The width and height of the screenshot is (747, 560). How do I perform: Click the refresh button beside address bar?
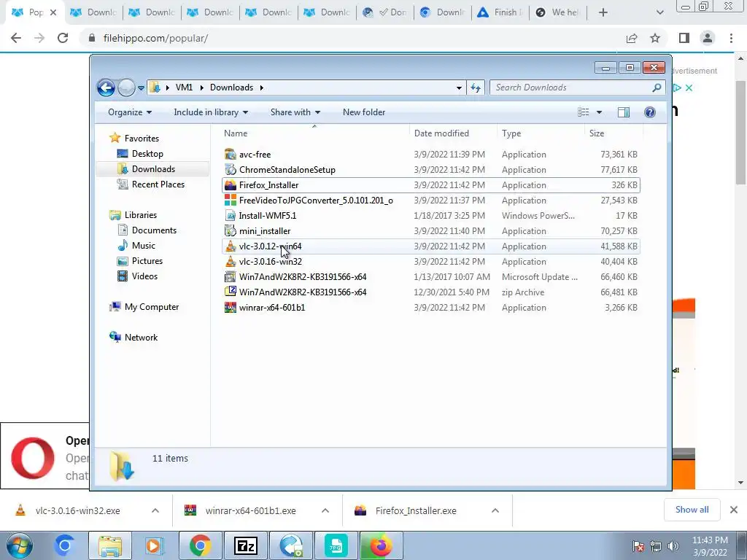click(x=476, y=87)
